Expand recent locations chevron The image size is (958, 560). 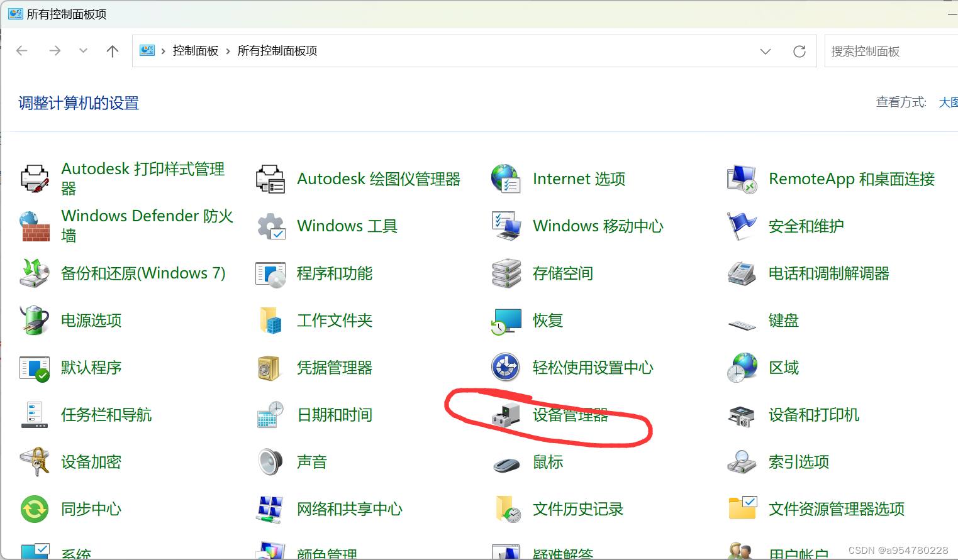[x=83, y=51]
